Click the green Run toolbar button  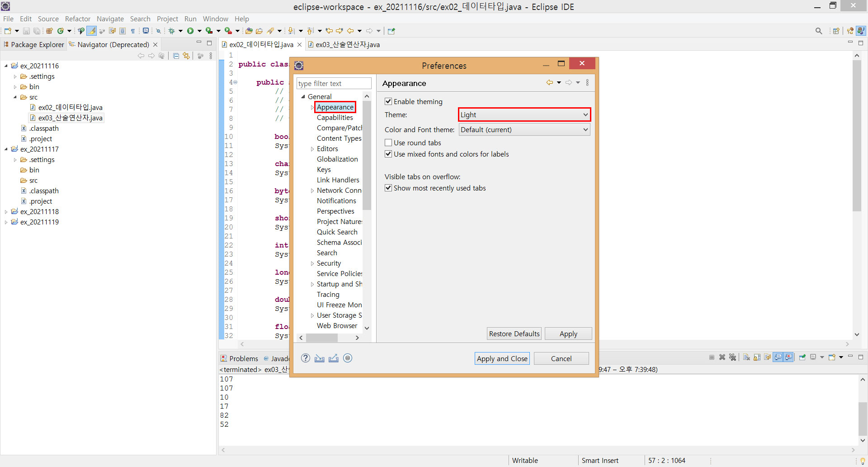(190, 31)
